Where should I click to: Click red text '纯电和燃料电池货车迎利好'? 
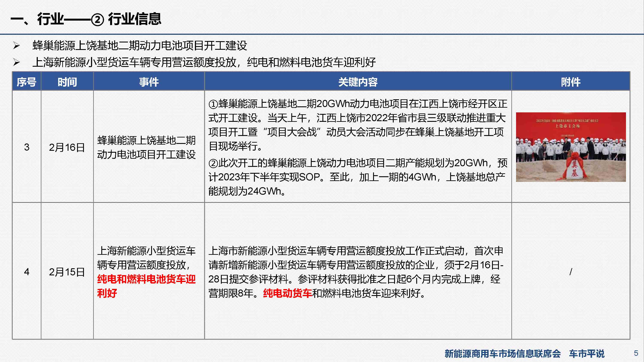pyautogui.click(x=146, y=286)
